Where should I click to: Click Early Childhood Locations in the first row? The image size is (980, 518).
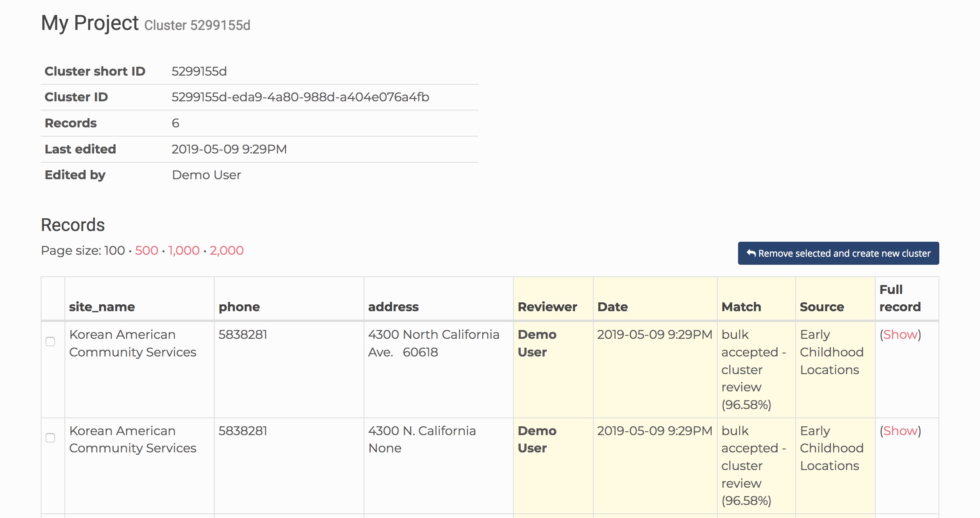point(832,352)
